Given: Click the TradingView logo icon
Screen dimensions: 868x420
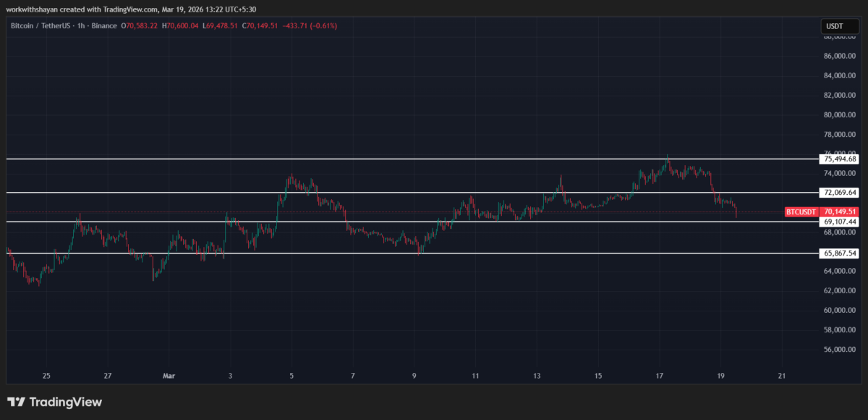Looking at the screenshot, I should point(17,402).
